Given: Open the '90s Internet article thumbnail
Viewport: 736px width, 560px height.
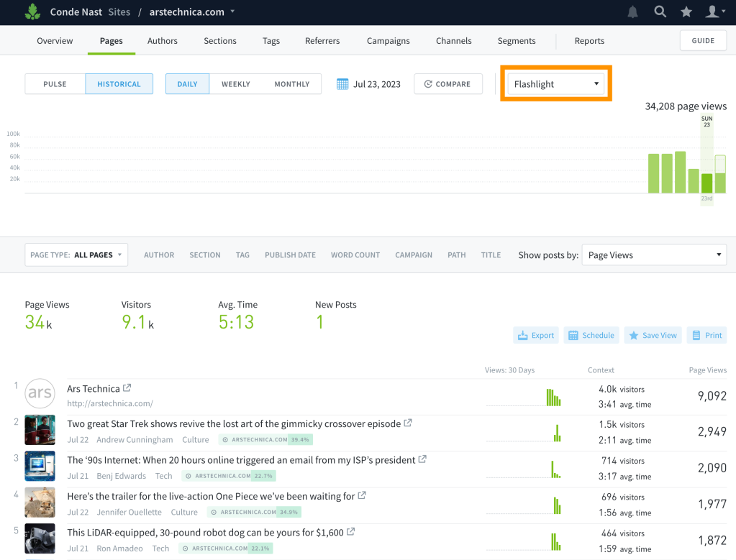Looking at the screenshot, I should pos(40,466).
